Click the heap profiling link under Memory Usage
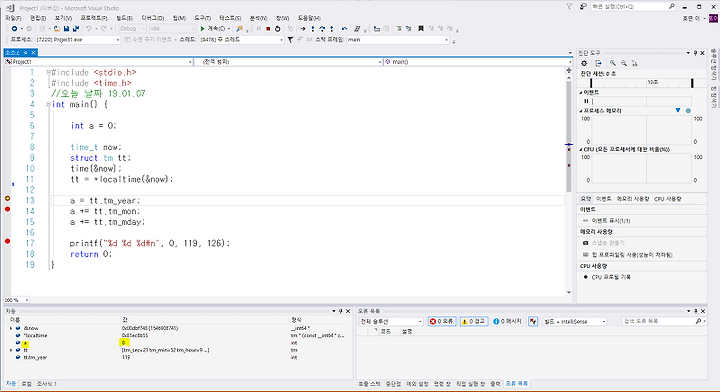 (x=632, y=255)
